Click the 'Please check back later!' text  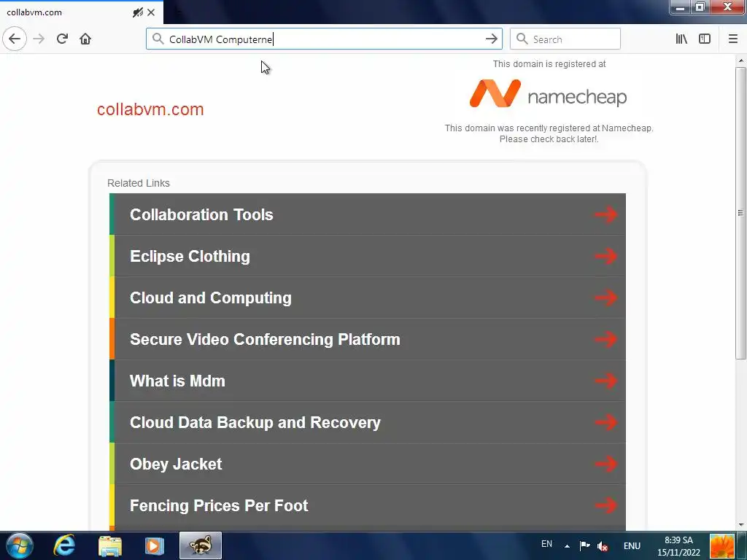(549, 139)
